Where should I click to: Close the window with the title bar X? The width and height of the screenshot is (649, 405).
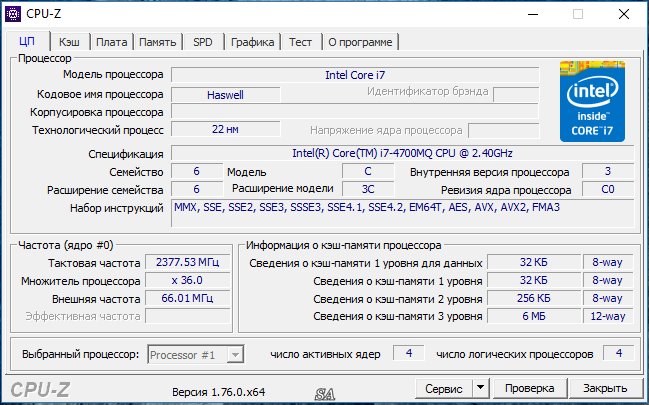click(623, 14)
